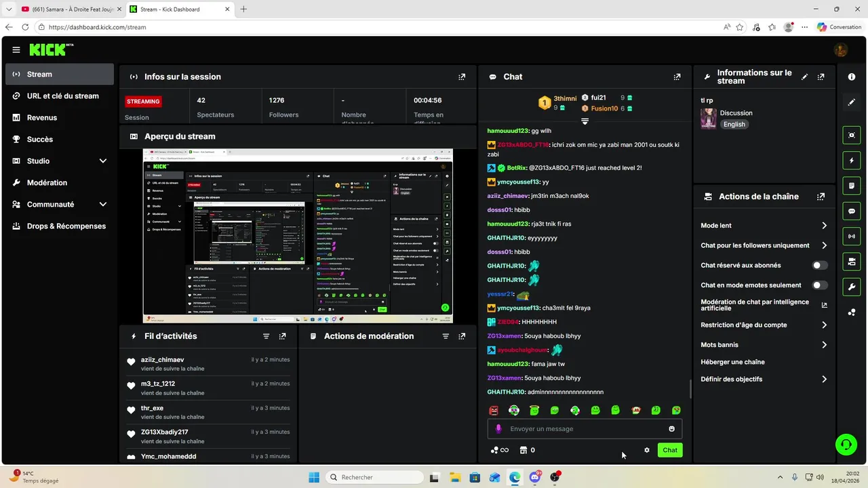
Task: Open Drops & Récompenses
Action: click(x=60, y=226)
